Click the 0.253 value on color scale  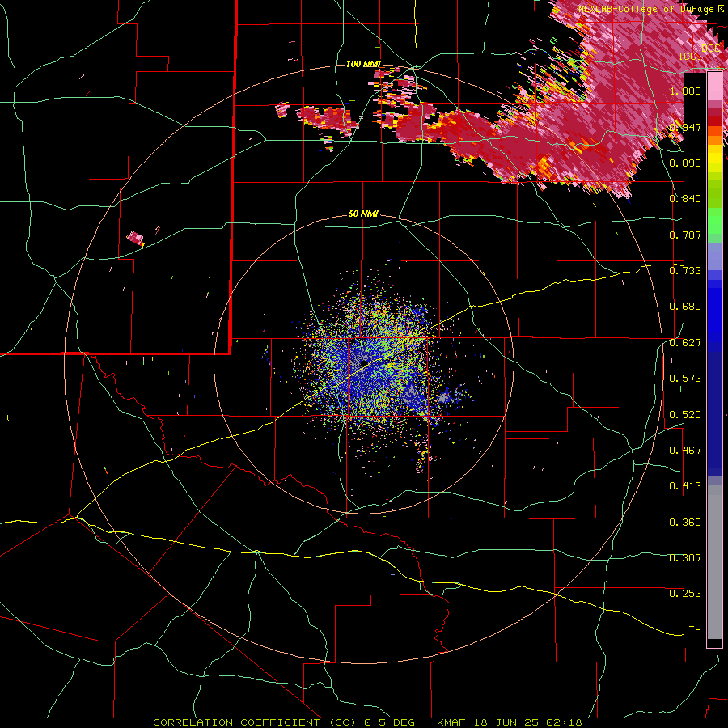[685, 594]
